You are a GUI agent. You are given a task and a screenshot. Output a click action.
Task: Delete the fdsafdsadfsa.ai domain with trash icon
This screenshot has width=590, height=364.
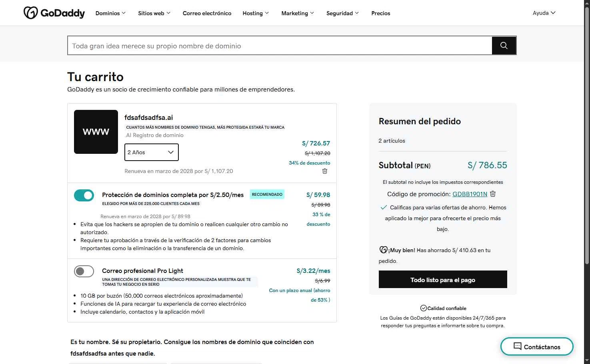[325, 171]
